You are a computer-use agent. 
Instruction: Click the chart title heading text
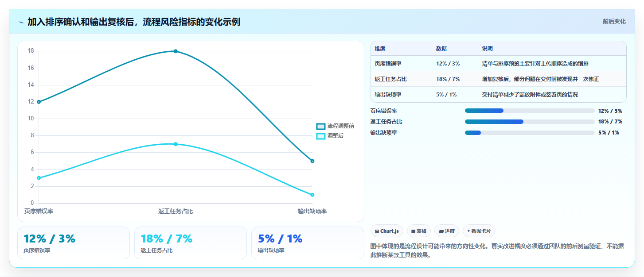click(134, 22)
